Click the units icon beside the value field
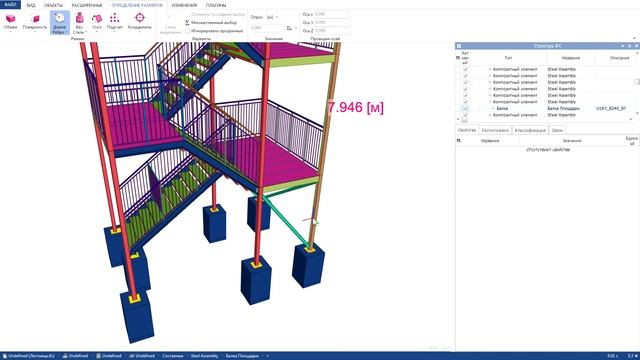This screenshot has height=360, width=640. [x=289, y=28]
